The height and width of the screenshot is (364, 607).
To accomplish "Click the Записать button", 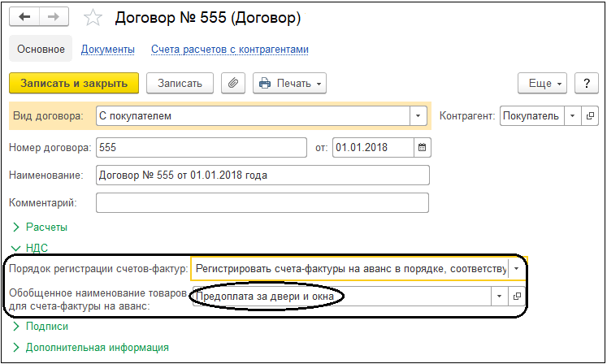I will pyautogui.click(x=180, y=83).
